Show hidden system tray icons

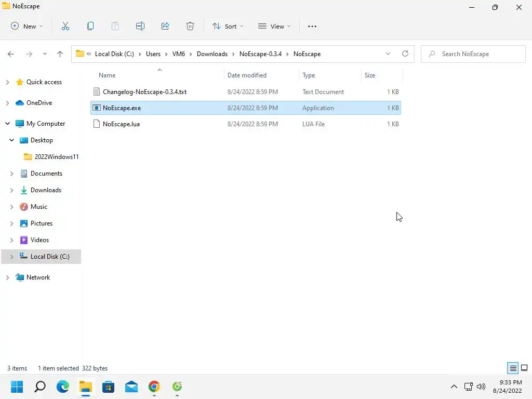point(454,387)
